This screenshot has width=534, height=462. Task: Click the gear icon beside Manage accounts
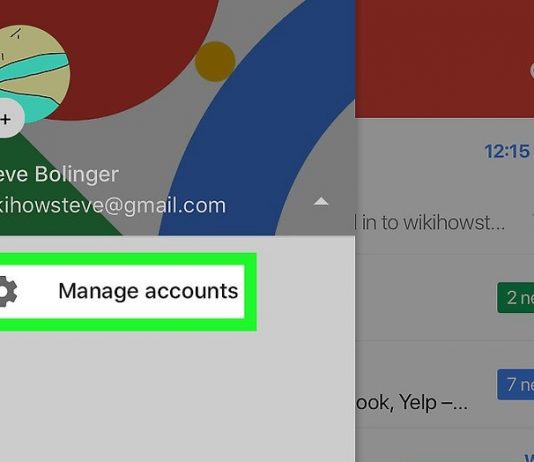[x=6, y=291]
